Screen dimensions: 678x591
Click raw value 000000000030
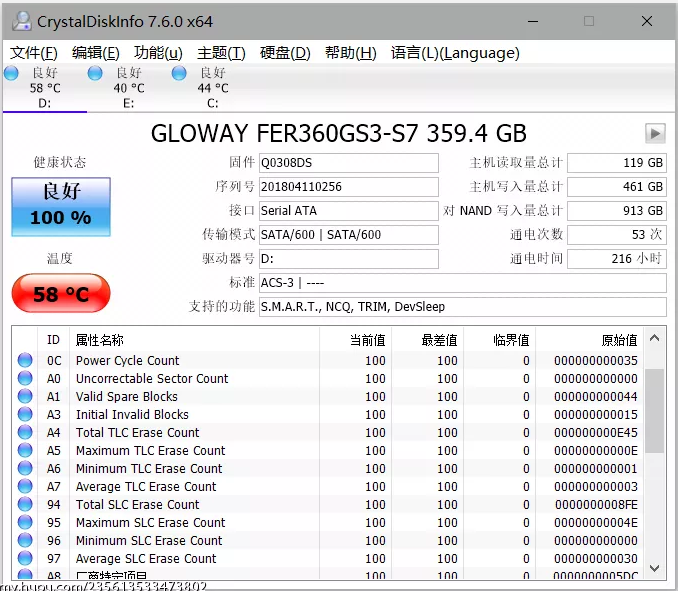click(596, 559)
